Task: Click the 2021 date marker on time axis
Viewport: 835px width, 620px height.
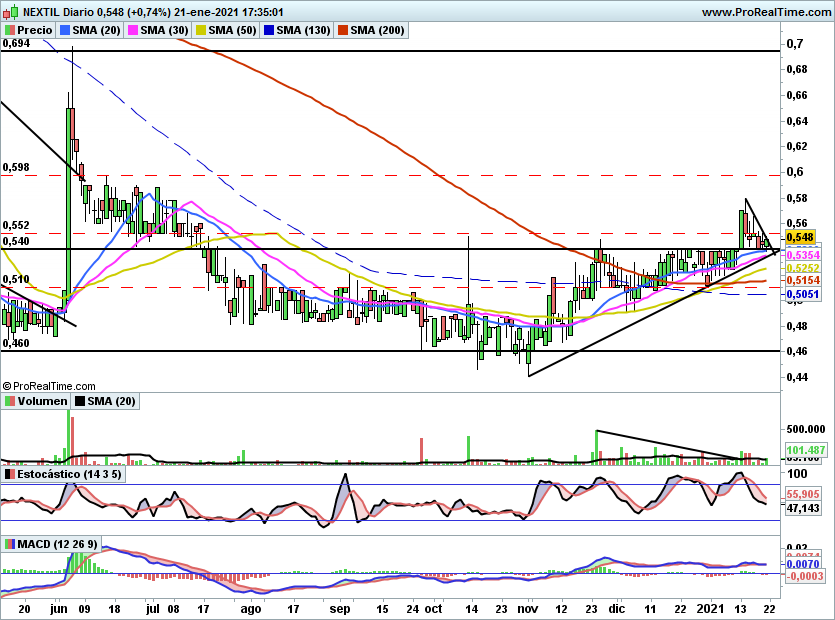Action: [711, 609]
